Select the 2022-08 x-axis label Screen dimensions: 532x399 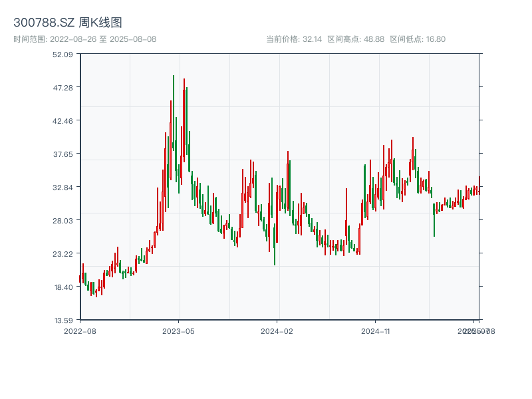(80, 331)
